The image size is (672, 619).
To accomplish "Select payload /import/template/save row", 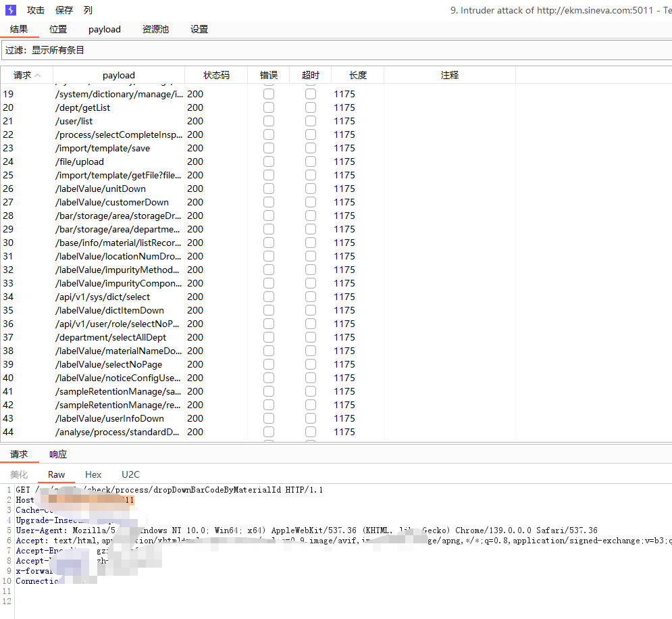I will pos(103,148).
